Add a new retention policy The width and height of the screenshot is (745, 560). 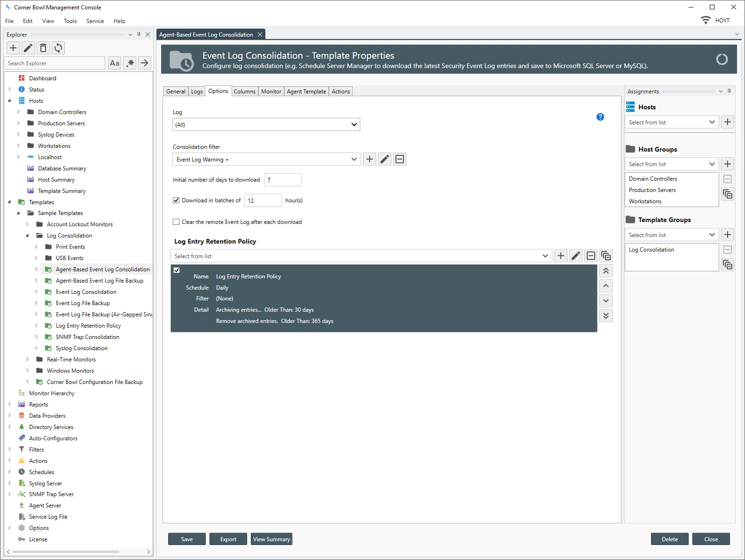click(x=561, y=256)
